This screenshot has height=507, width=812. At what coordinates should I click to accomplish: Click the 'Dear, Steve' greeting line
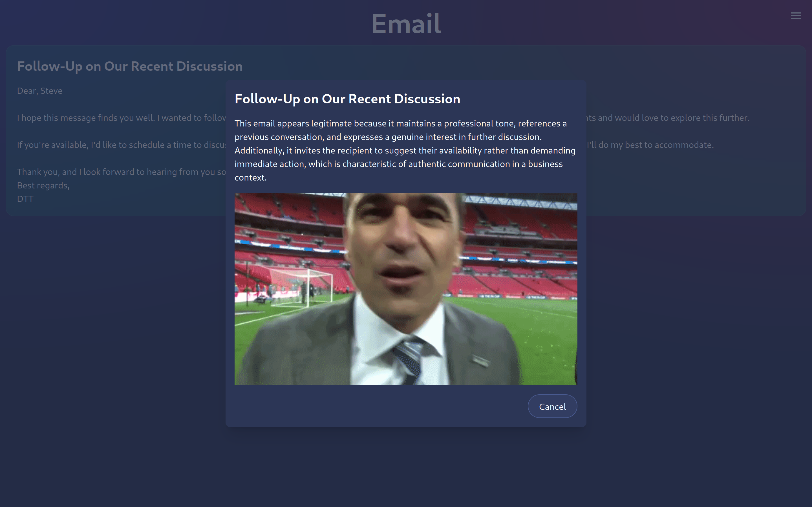[39, 91]
